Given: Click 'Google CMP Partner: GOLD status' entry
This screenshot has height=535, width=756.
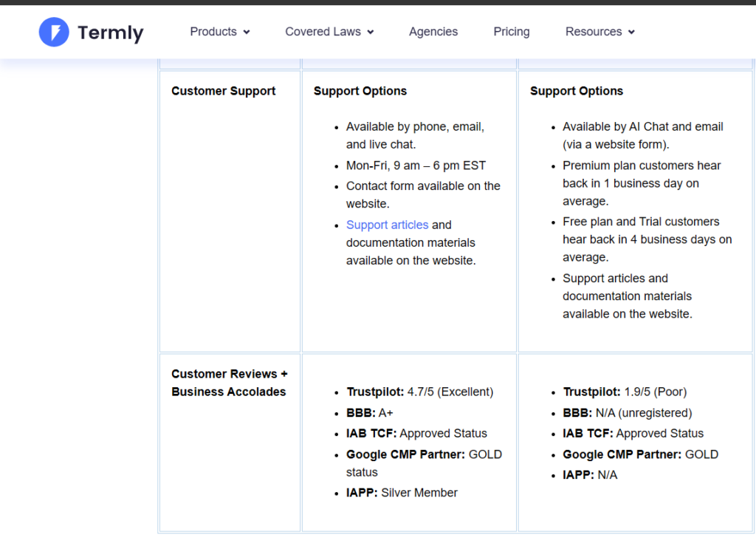Looking at the screenshot, I should [x=425, y=463].
